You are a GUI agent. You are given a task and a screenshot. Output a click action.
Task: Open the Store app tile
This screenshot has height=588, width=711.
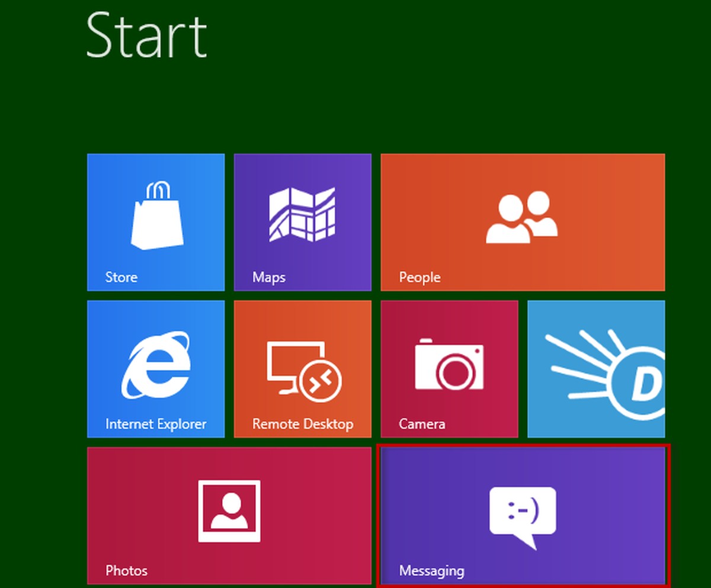click(x=156, y=222)
